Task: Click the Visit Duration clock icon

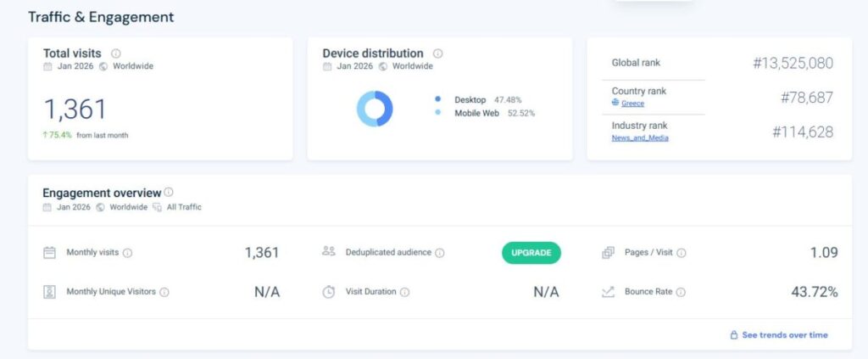Action: pos(329,292)
